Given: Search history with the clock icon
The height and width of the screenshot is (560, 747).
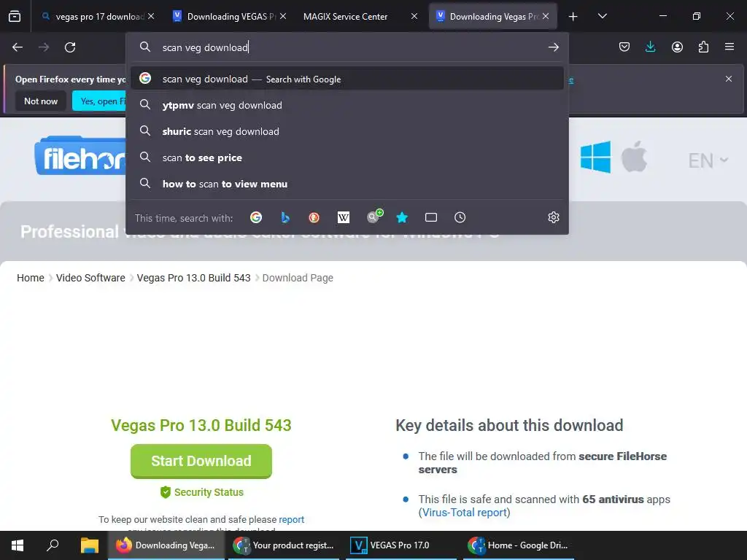Looking at the screenshot, I should pos(460,217).
